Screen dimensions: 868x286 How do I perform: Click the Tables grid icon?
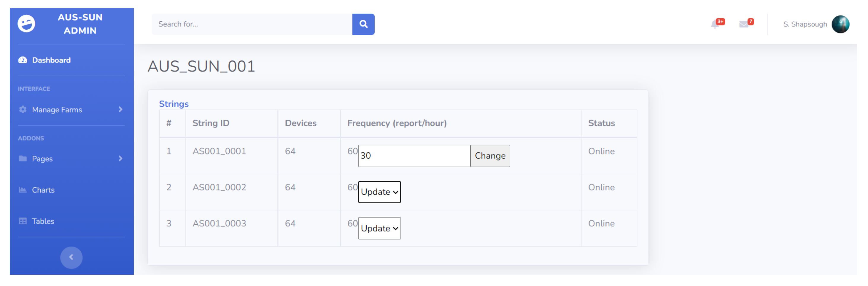pyautogui.click(x=23, y=221)
